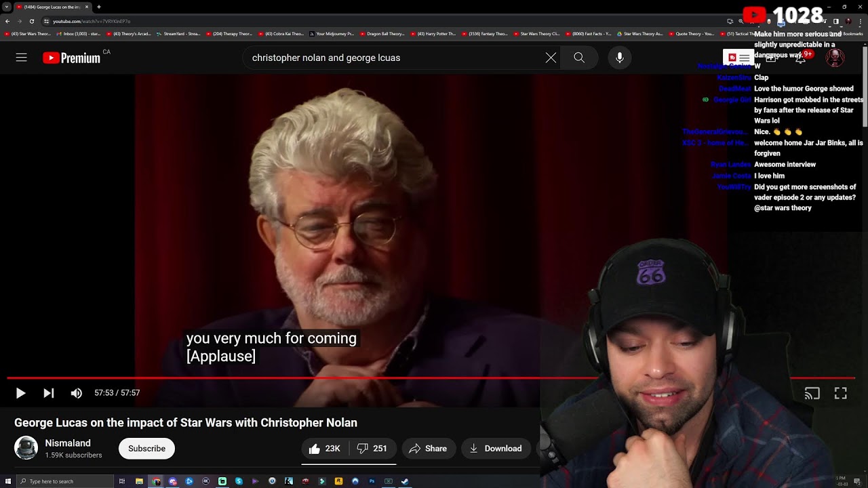The width and height of the screenshot is (868, 488).
Task: Open a new Chrome tab
Action: point(99,7)
